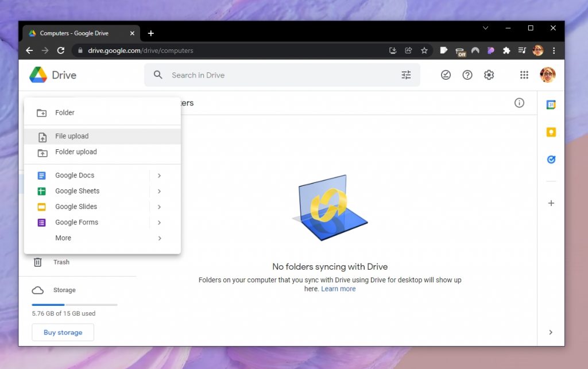
Task: Open the media control playlist icon
Action: pos(522,50)
